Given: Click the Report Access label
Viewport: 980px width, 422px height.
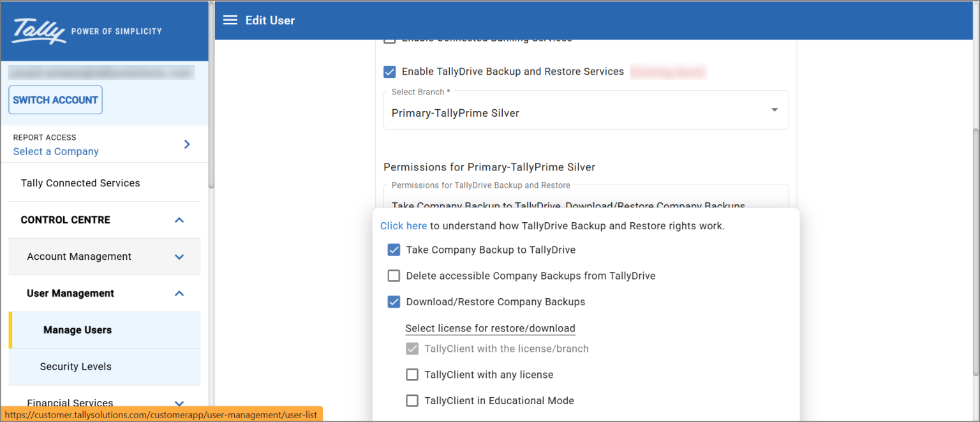Looking at the screenshot, I should 45,137.
